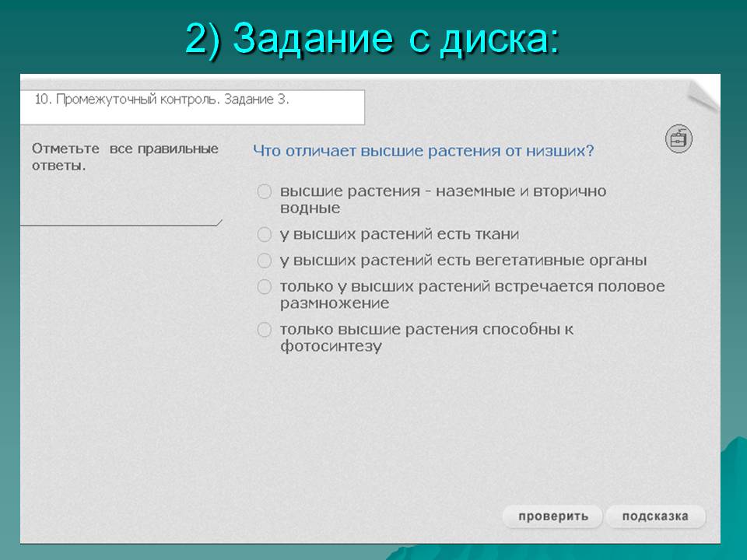Select the option about наземные и вторично водные
Screen dimensions: 747x560
(265, 191)
